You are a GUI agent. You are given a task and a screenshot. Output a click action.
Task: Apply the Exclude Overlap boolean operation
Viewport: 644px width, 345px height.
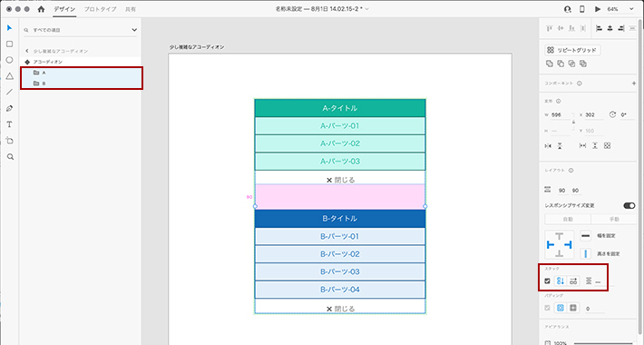click(583, 64)
